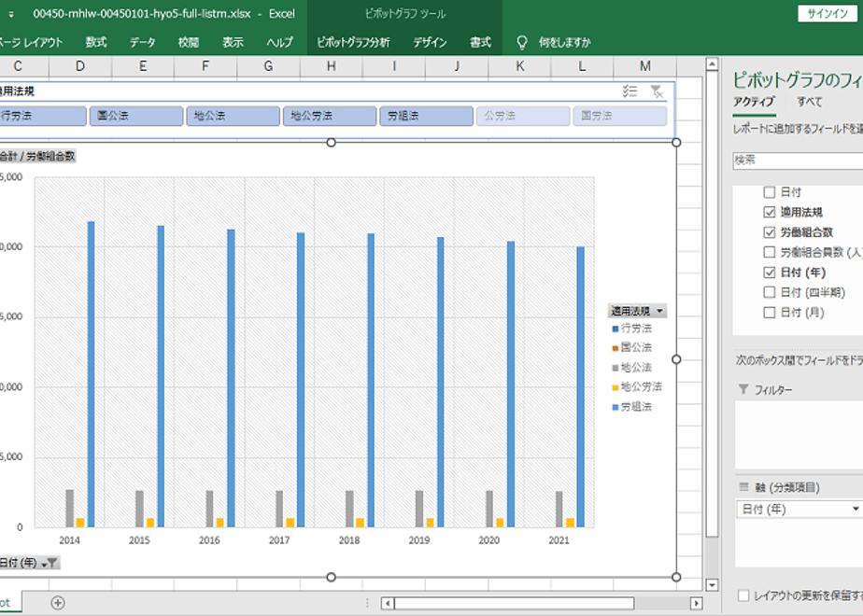Select the 国公法 slicer button
This screenshot has height=616, width=863.
coord(136,116)
